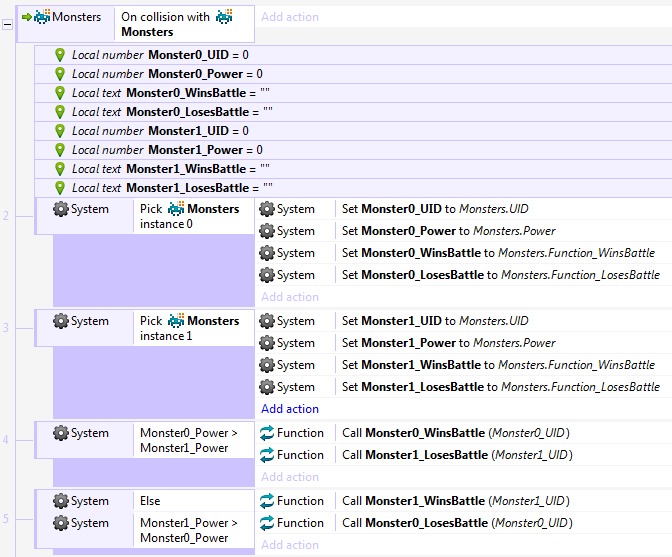The width and height of the screenshot is (672, 557).
Task: Click System gear for Monster1_Power > Monster0_Power
Action: coord(61,523)
